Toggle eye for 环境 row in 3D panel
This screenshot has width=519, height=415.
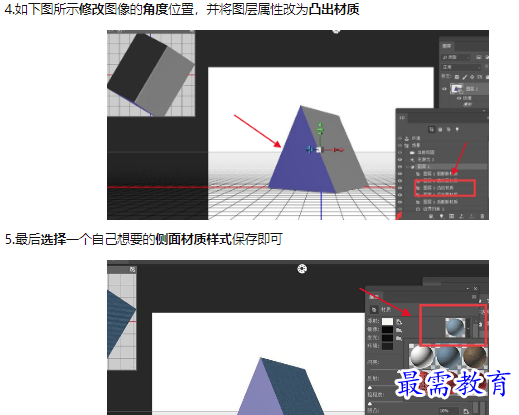400,138
